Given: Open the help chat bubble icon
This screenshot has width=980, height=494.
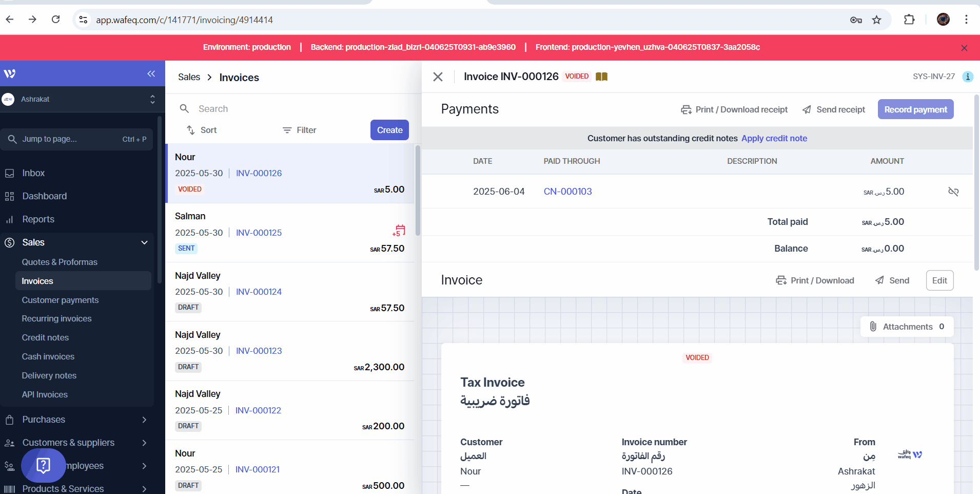Looking at the screenshot, I should point(44,465).
